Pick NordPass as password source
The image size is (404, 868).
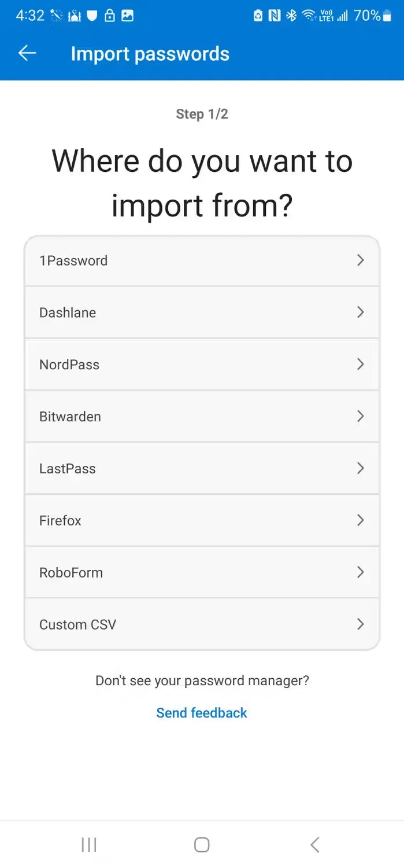coord(202,365)
